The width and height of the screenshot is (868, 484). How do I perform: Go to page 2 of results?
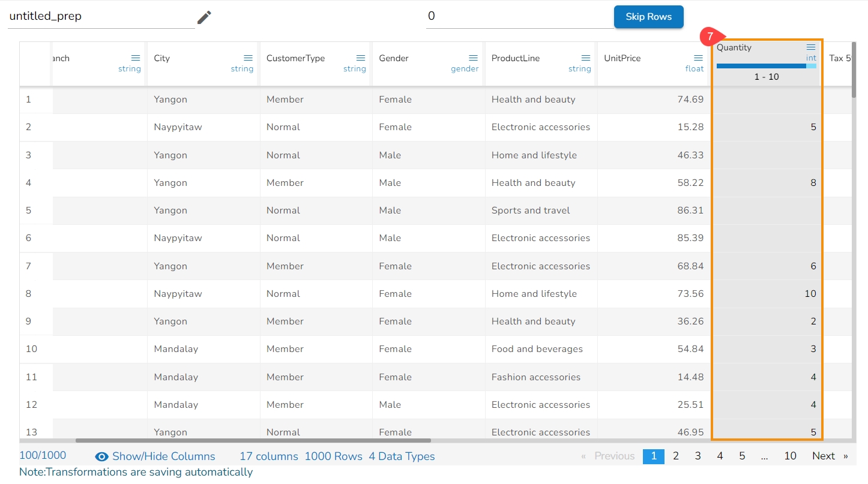[x=676, y=456]
